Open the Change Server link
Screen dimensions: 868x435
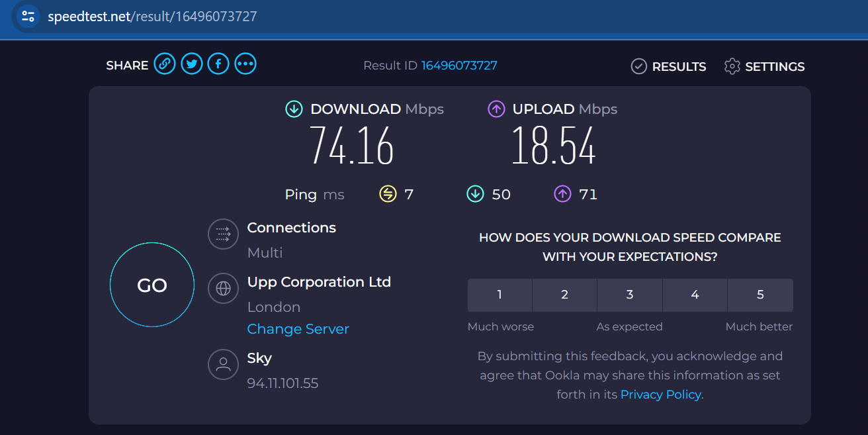[x=298, y=329]
